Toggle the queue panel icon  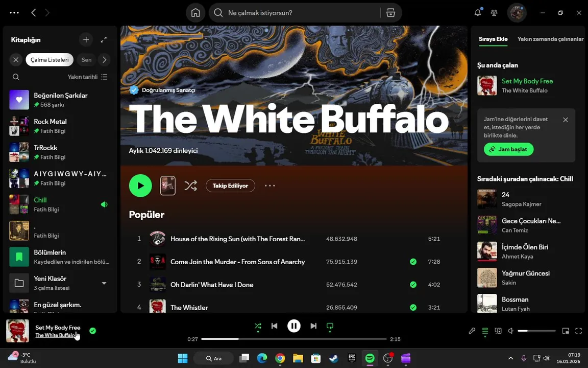pos(485,331)
